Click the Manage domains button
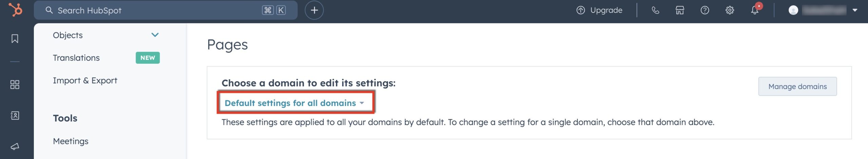This screenshot has height=159, width=868. pos(797,86)
